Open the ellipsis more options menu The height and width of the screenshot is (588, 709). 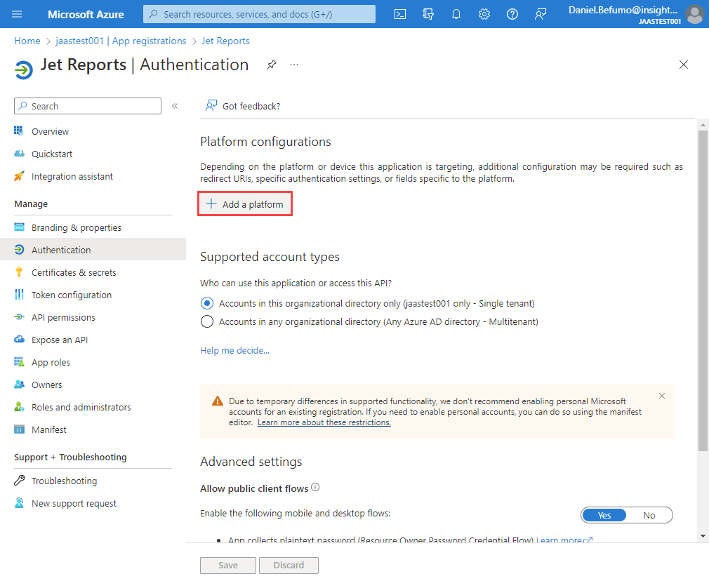click(x=294, y=65)
